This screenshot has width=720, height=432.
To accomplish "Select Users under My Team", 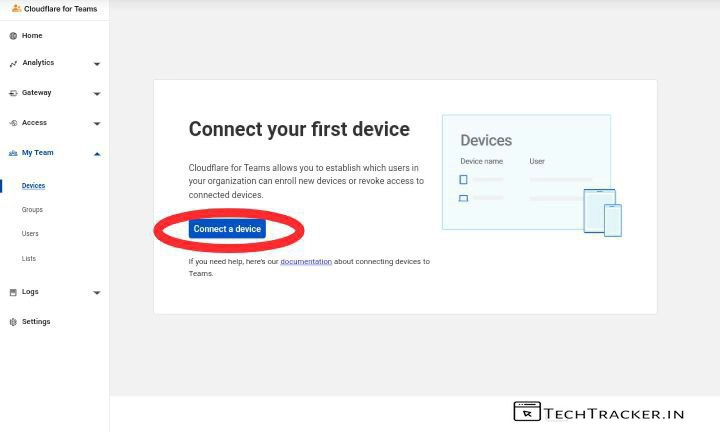I will (30, 234).
